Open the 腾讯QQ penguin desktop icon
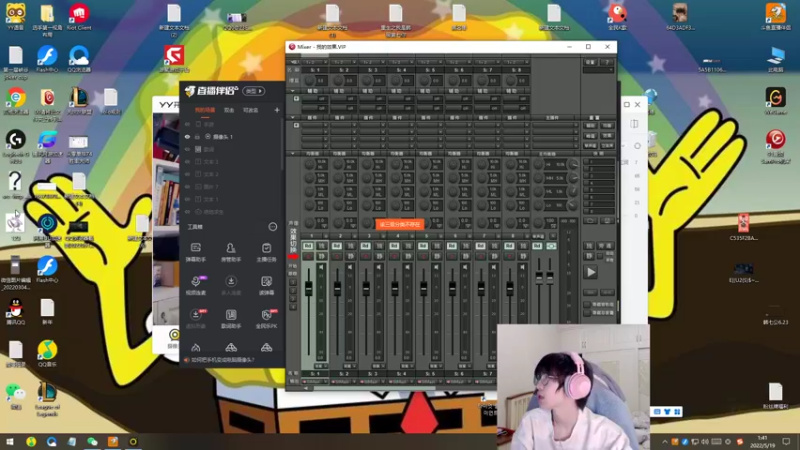Image resolution: width=800 pixels, height=450 pixels. [16, 311]
